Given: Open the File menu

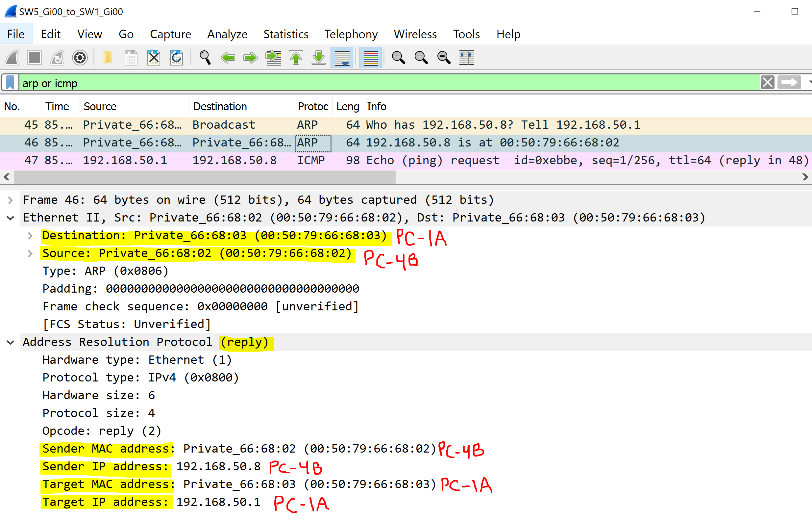Looking at the screenshot, I should pos(16,34).
